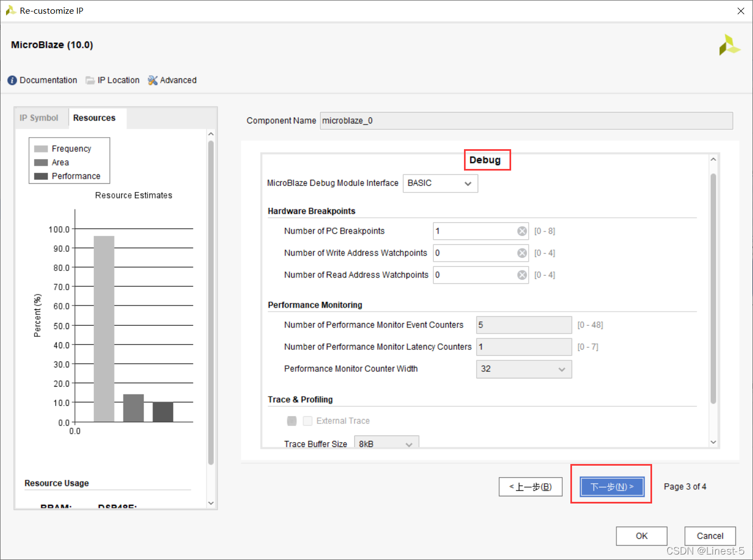The height and width of the screenshot is (560, 753).
Task: Open the IP Location option
Action: click(x=118, y=80)
